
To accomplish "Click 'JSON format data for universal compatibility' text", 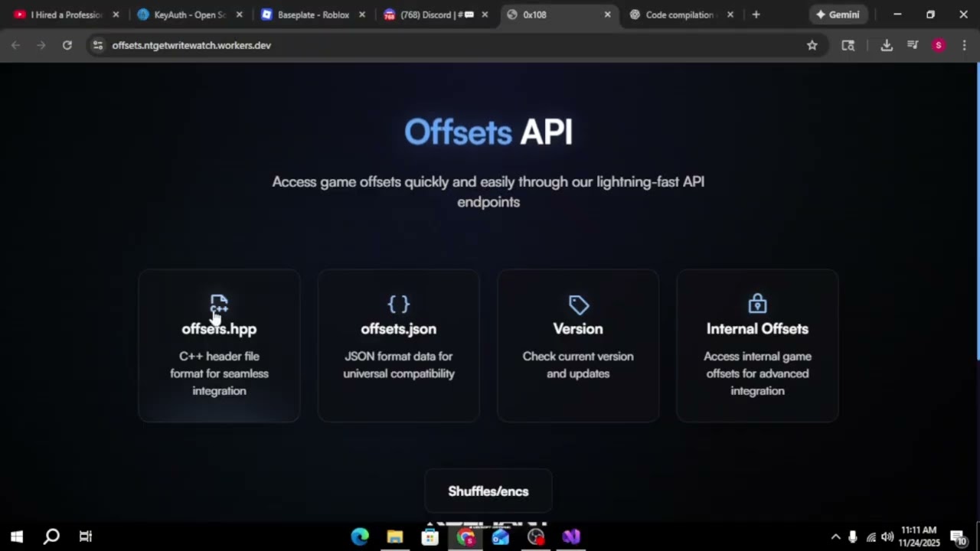I will pos(399,365).
